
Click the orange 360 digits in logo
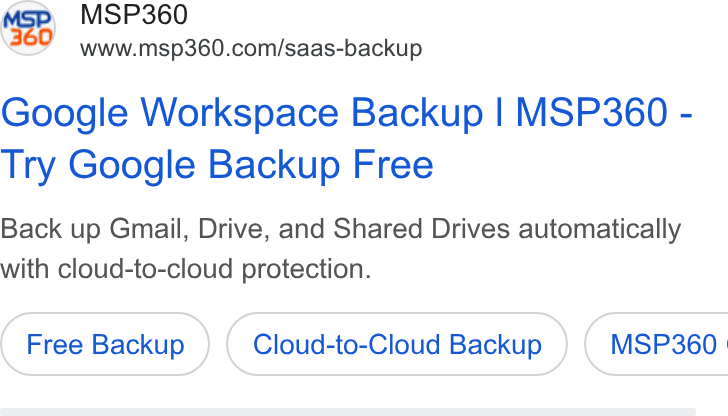pyautogui.click(x=31, y=37)
